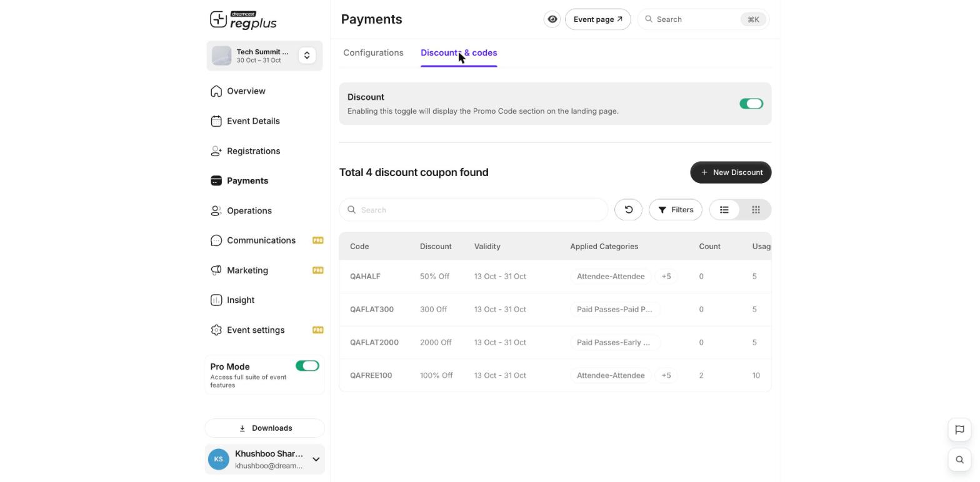Switch to grid view
This screenshot has width=980, height=482.
[756, 210]
